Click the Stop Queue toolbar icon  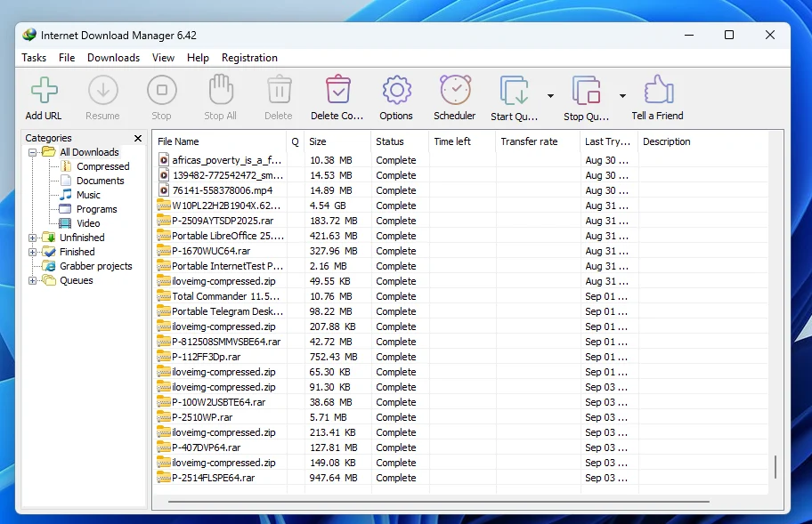[586, 91]
